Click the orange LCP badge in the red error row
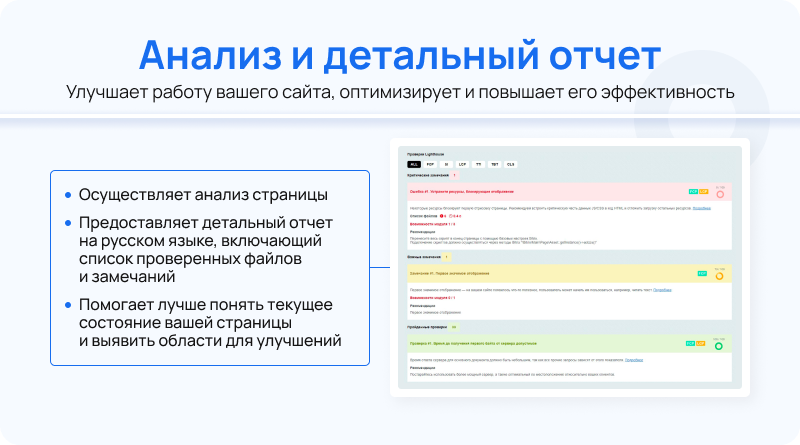 pyautogui.click(x=704, y=191)
